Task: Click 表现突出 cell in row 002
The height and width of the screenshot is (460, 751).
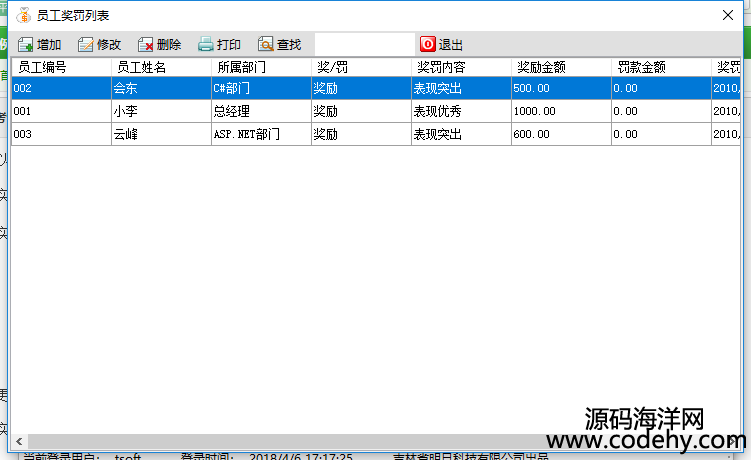Action: pyautogui.click(x=462, y=88)
